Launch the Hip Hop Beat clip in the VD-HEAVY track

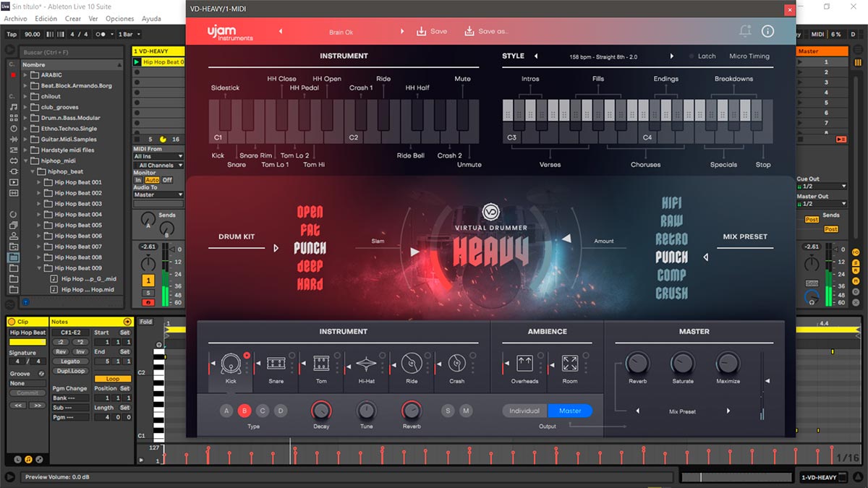[137, 62]
